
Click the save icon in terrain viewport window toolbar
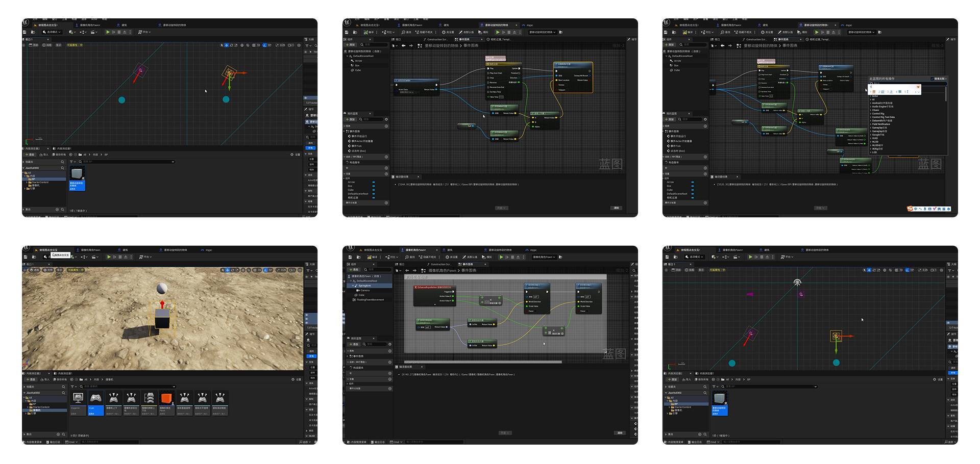[x=26, y=257]
